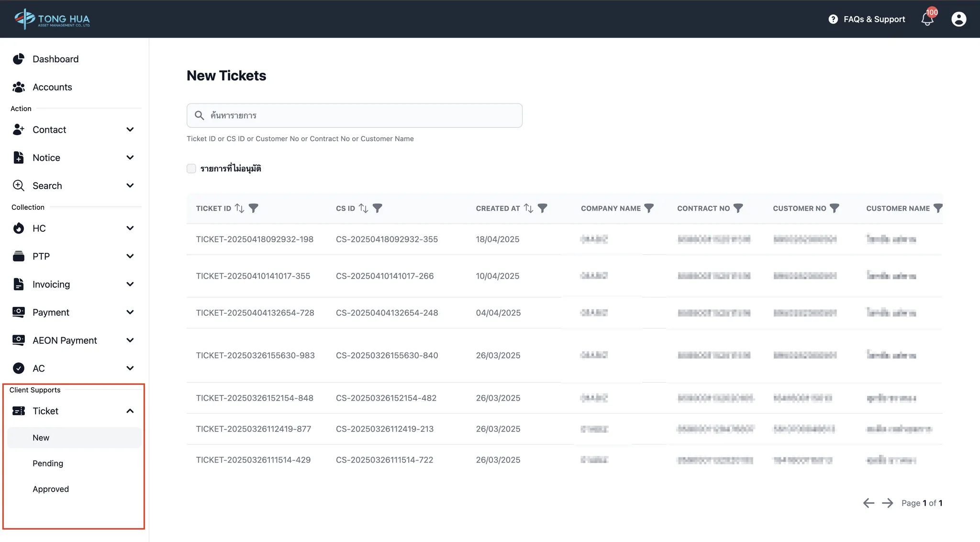Open the Pending tickets submenu item

pyautogui.click(x=48, y=463)
